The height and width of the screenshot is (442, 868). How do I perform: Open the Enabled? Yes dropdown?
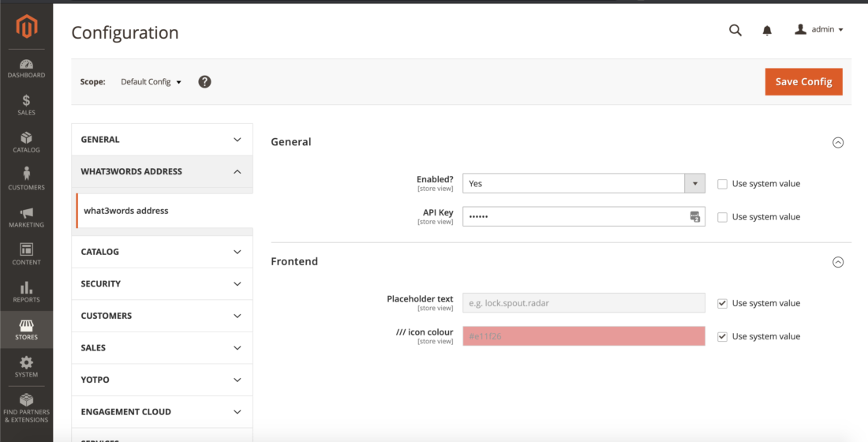[x=584, y=183]
